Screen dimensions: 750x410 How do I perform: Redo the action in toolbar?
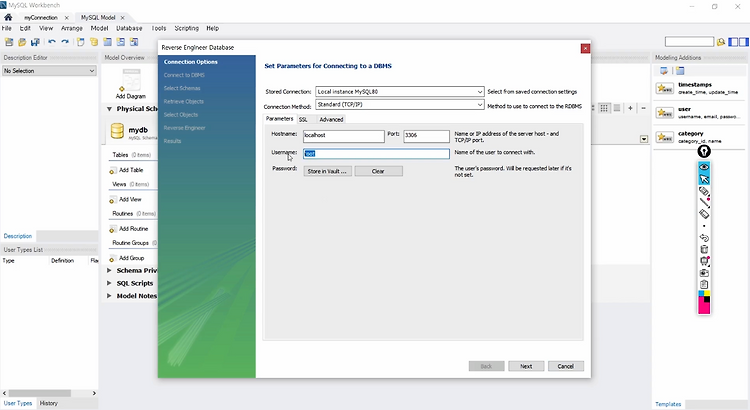[x=65, y=42]
